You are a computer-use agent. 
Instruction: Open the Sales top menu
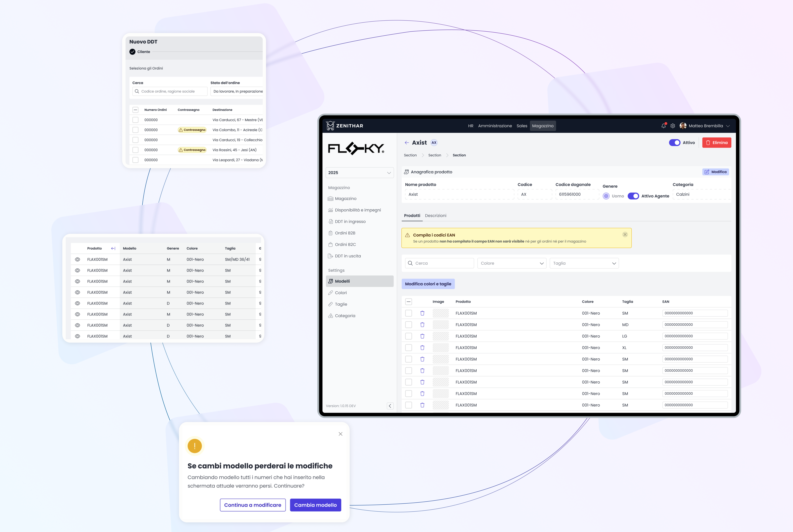pos(522,126)
